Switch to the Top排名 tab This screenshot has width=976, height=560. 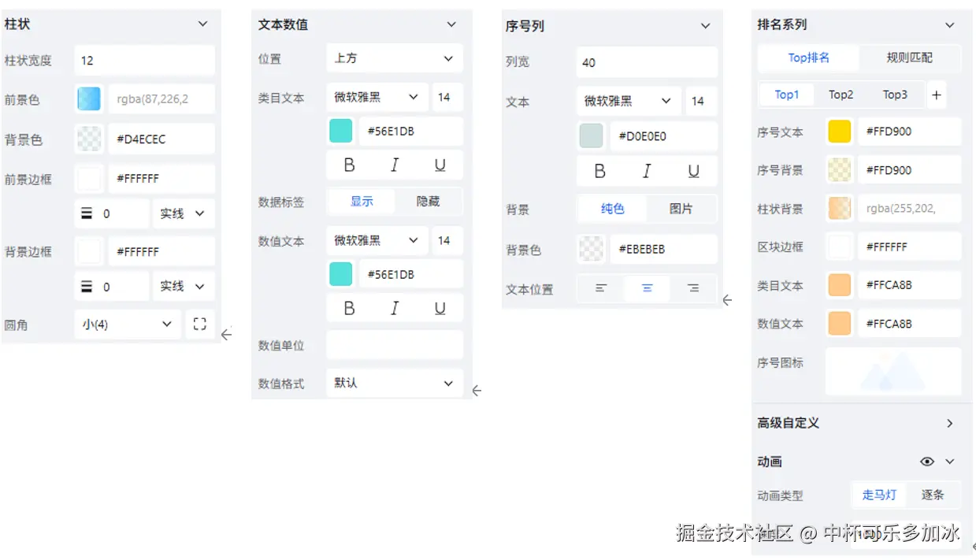pos(809,57)
